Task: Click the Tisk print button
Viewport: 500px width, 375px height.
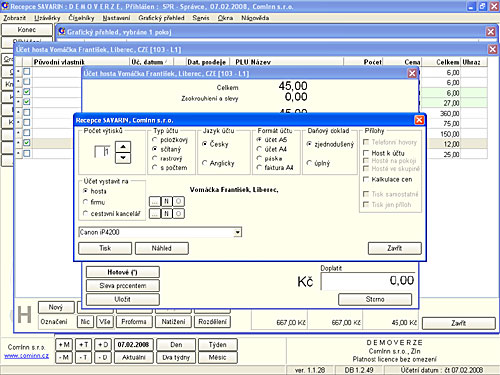Action: (105, 248)
